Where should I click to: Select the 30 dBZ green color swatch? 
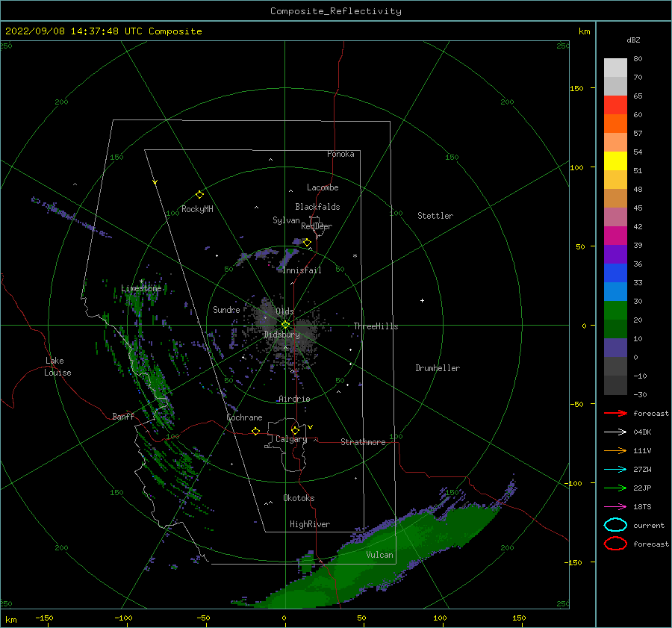(615, 311)
